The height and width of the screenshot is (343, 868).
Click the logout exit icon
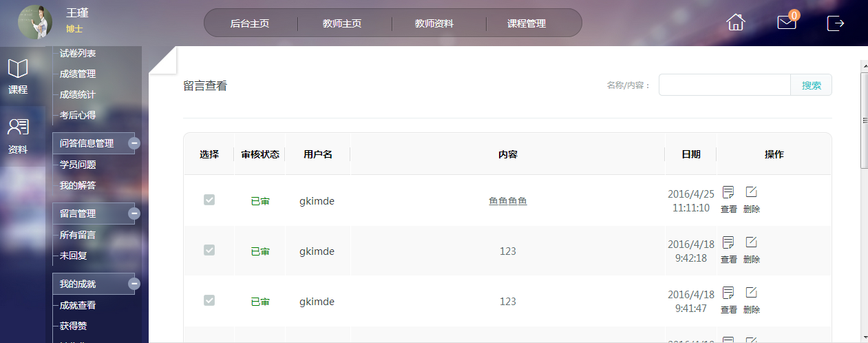pyautogui.click(x=835, y=23)
